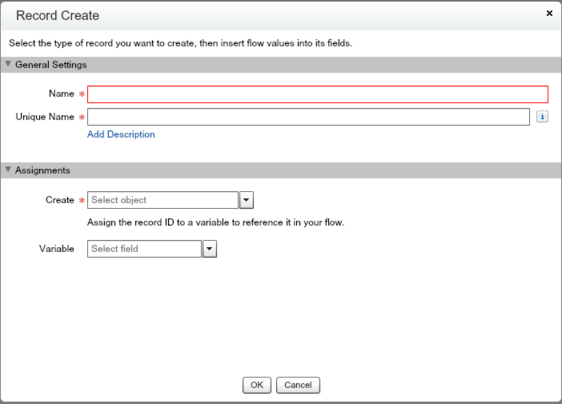
Task: Close the Record Create dialog
Action: tap(549, 13)
